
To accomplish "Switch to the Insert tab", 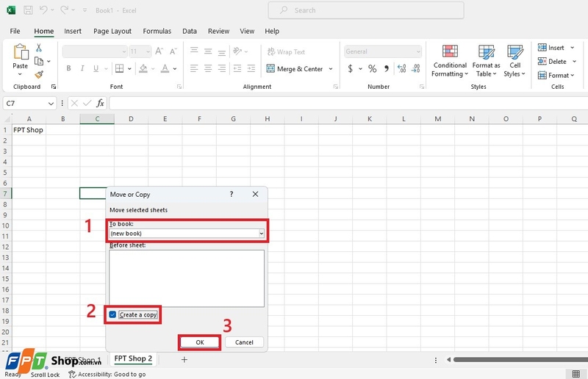I will tap(73, 31).
